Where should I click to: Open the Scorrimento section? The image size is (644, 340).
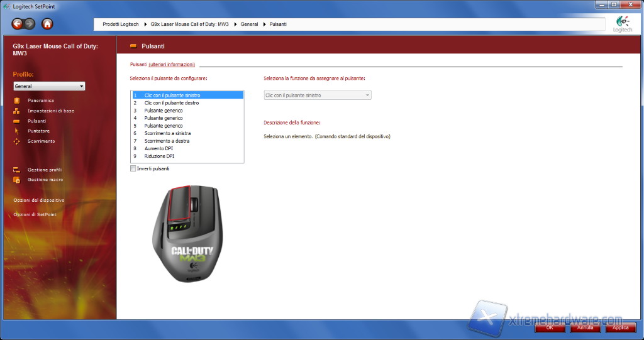coord(41,141)
